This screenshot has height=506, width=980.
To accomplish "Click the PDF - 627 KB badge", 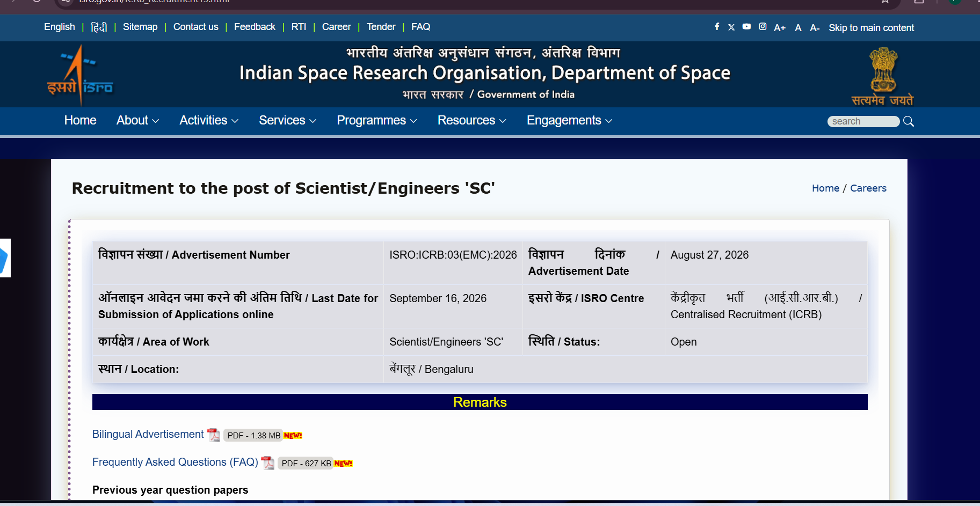I will click(x=306, y=463).
